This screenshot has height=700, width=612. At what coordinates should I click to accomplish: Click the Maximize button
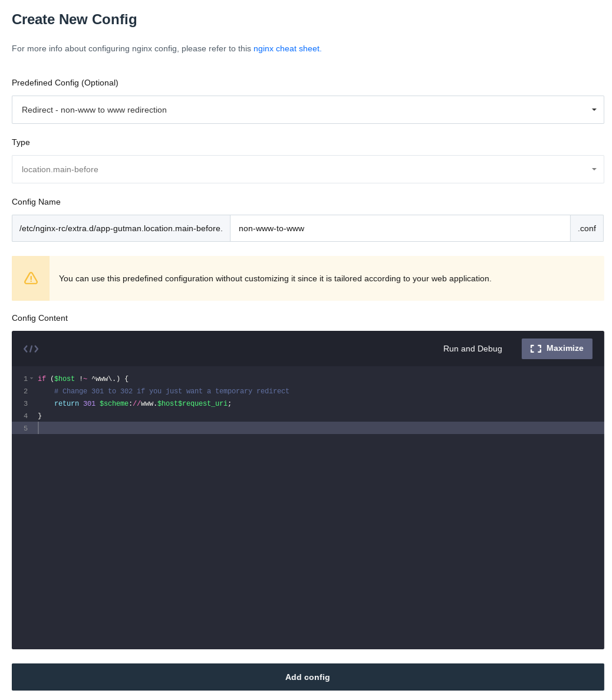(557, 349)
